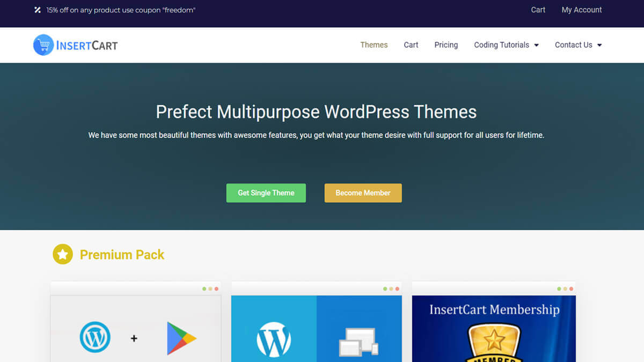Select the yellow star Premium Pack icon
The width and height of the screenshot is (644, 362).
62,254
